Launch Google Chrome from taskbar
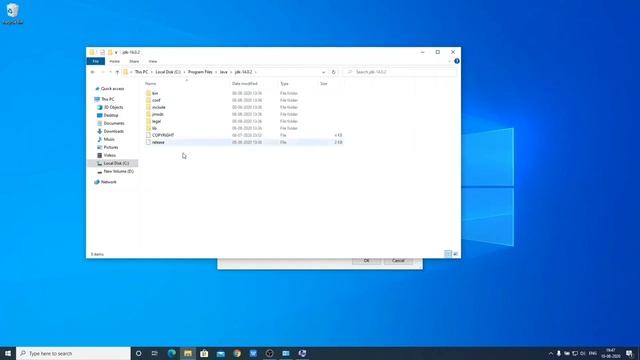Viewport: 640px width, 360px height. tap(237, 353)
